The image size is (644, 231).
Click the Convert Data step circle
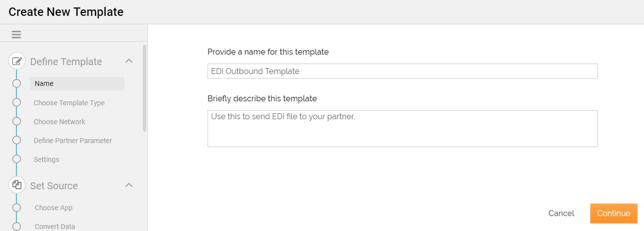click(16, 226)
